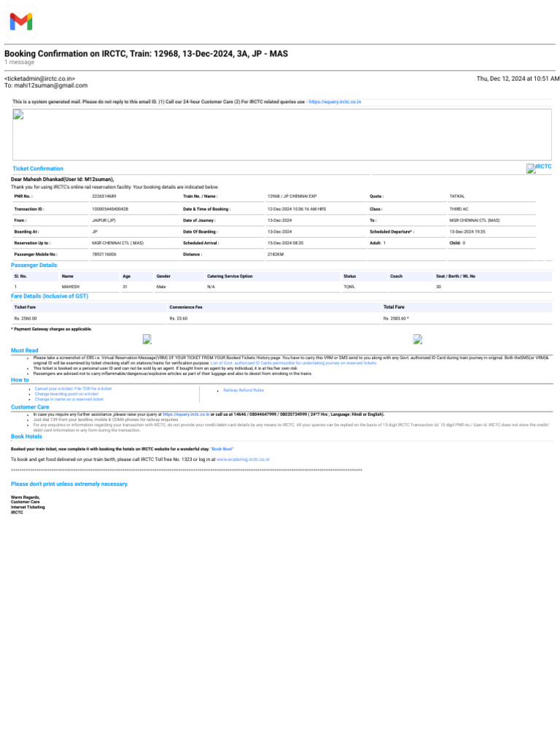The image size is (560, 747).
Task: Click the ticket fare Rs. 2560.00
Action: 26,319
